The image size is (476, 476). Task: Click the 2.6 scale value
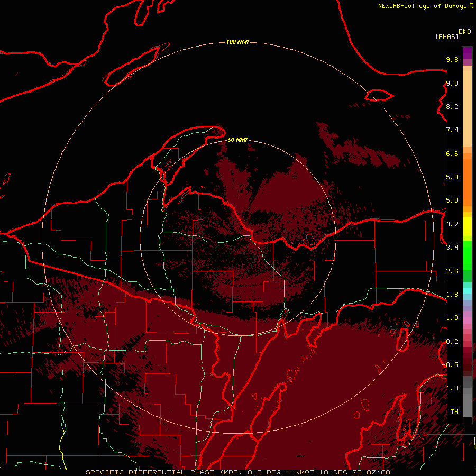click(x=452, y=271)
